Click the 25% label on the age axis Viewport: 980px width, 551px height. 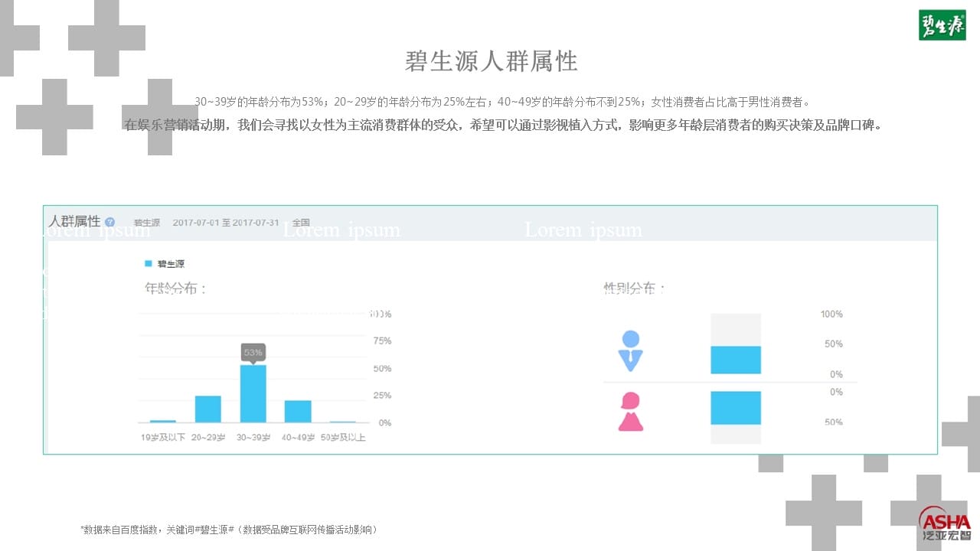[x=382, y=396]
